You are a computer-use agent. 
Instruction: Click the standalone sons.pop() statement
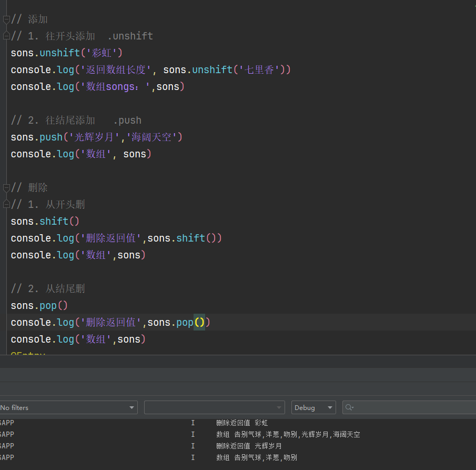click(x=39, y=306)
